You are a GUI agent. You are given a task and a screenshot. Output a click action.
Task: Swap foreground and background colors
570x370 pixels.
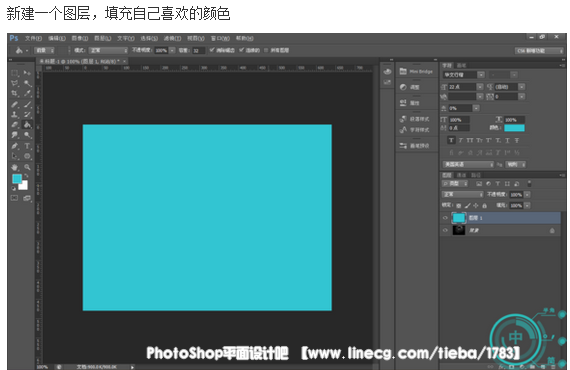tap(26, 176)
